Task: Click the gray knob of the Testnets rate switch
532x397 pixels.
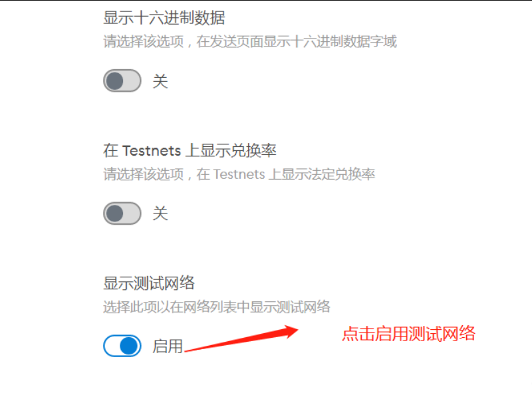Action: pos(114,213)
